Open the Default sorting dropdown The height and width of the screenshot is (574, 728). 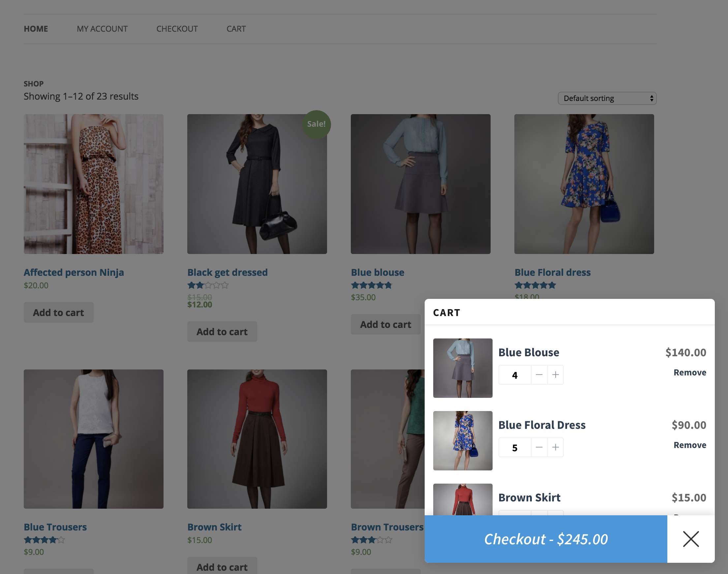coord(607,98)
